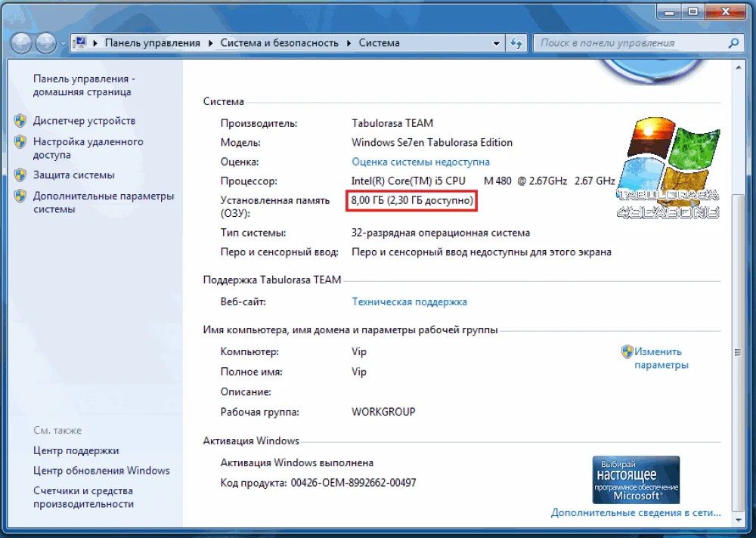
Task: Click the genuine Microsoft software badge
Action: click(x=636, y=480)
